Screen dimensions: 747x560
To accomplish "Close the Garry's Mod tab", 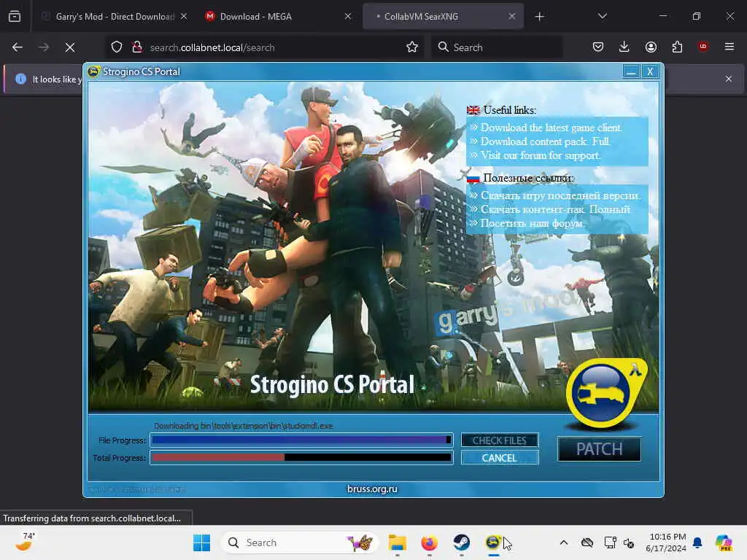I will coord(184,16).
